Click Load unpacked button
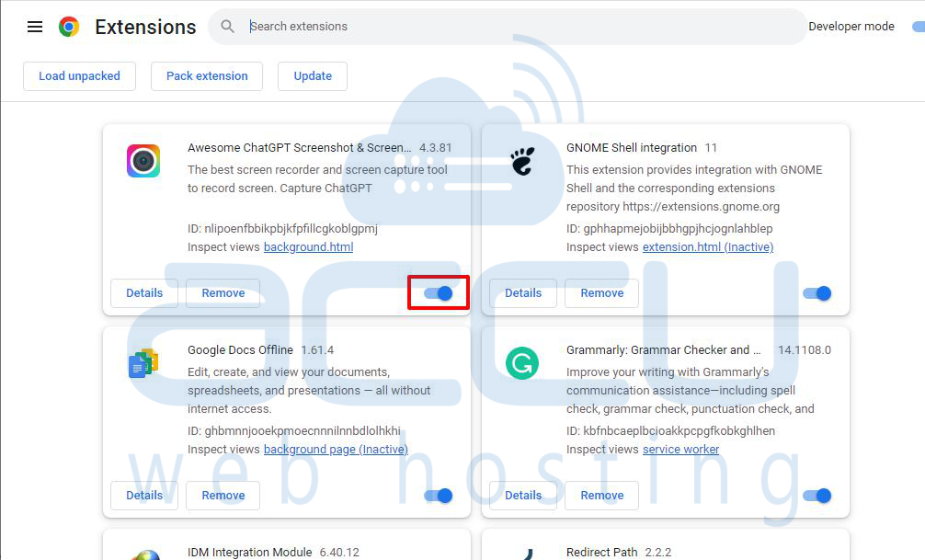The height and width of the screenshot is (560, 925). point(80,76)
